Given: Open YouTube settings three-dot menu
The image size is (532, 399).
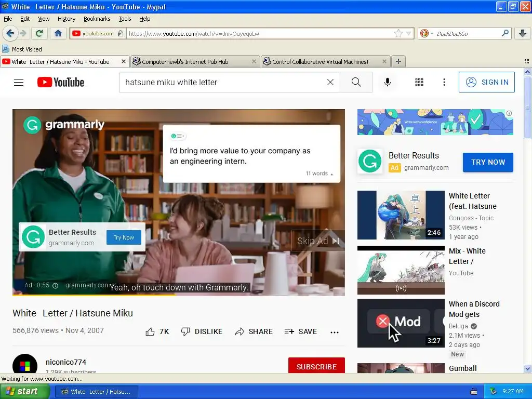Looking at the screenshot, I should [444, 82].
